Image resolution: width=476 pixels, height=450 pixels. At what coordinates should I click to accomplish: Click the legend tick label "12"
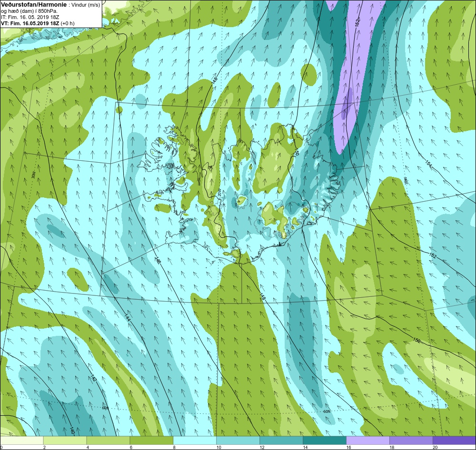(x=262, y=447)
